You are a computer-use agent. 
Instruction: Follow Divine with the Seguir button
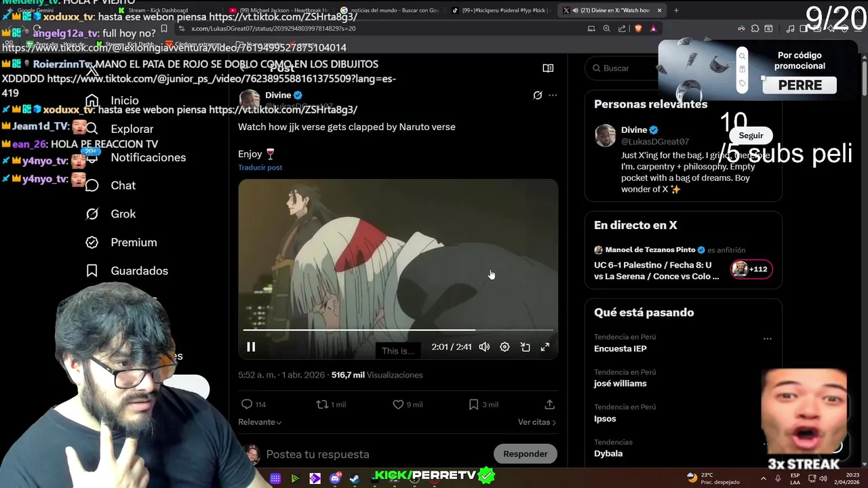[751, 136]
